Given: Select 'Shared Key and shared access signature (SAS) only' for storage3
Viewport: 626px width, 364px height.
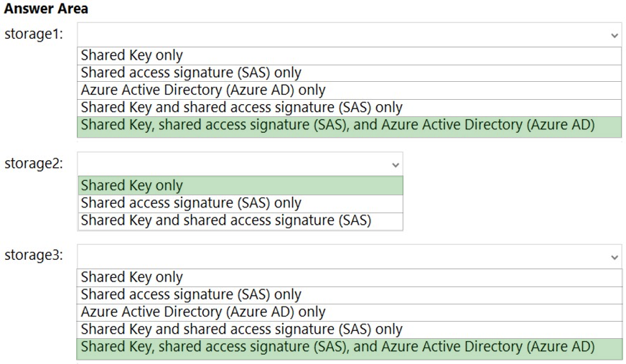Looking at the screenshot, I should [x=350, y=330].
